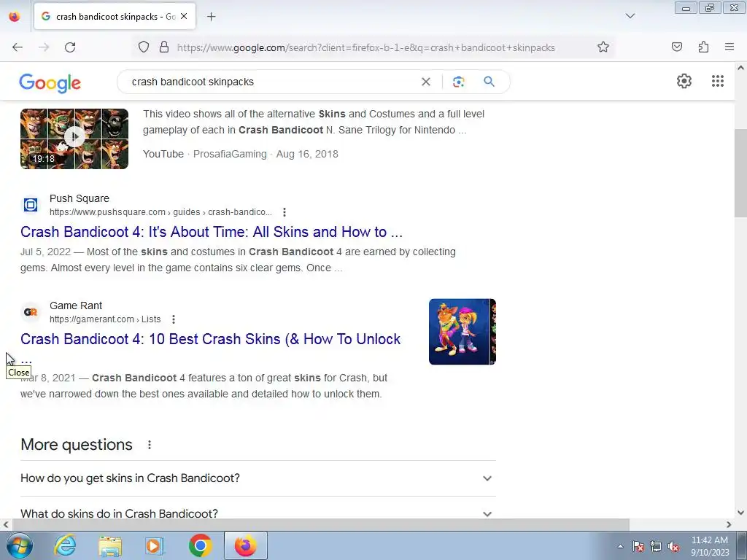Click the browser address bar URL
The width and height of the screenshot is (747, 560).
(x=366, y=47)
